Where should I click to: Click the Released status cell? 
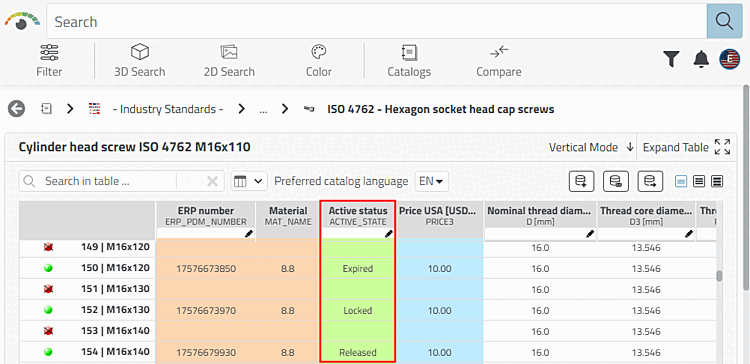click(x=358, y=353)
